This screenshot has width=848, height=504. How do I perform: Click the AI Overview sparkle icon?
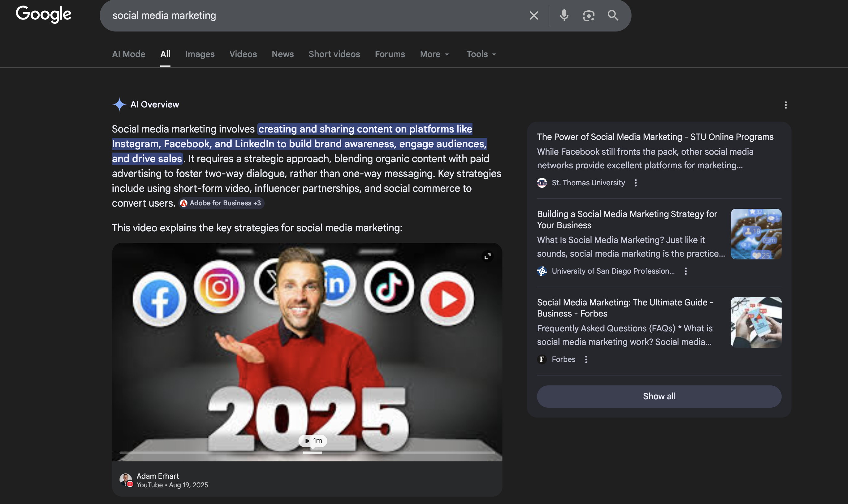pos(119,104)
